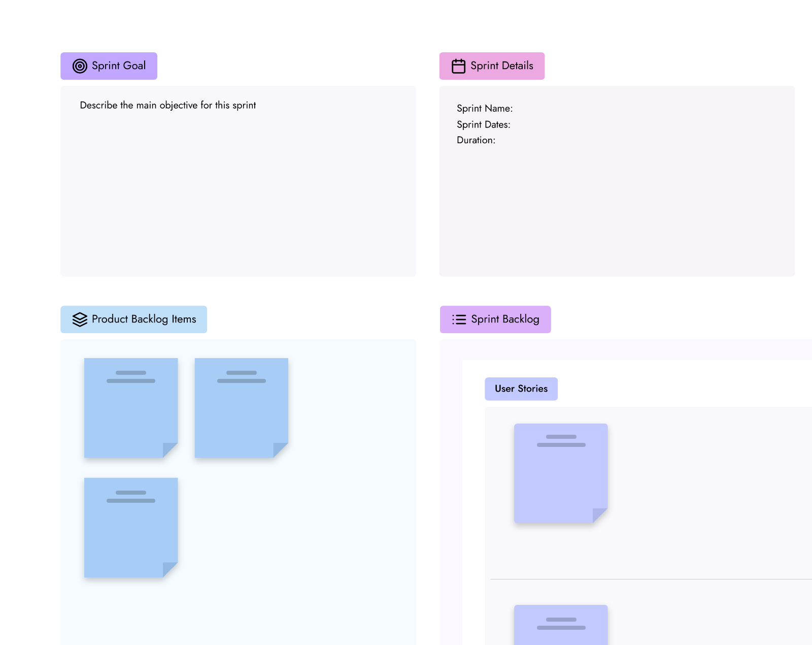Select the second blue backlog sticky note

[242, 408]
